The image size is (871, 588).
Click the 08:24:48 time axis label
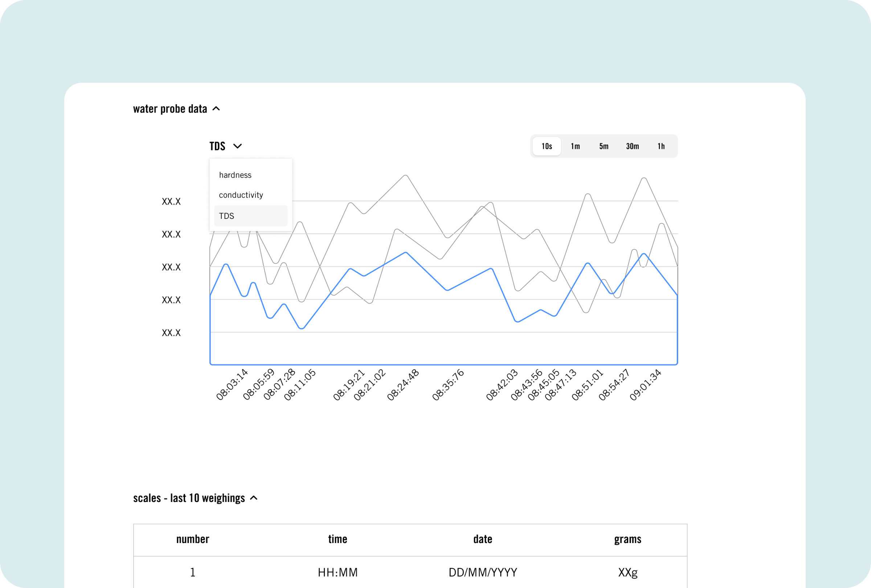coord(403,384)
